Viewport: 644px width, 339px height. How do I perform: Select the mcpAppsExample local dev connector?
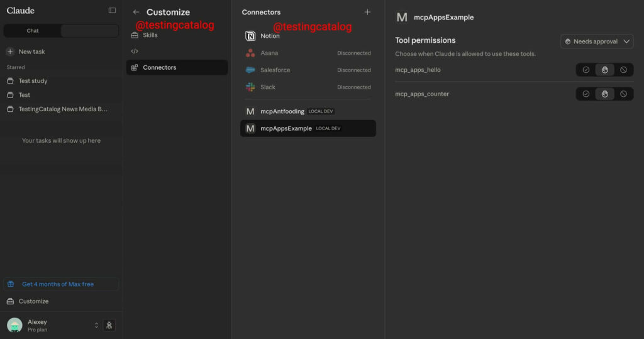[308, 128]
